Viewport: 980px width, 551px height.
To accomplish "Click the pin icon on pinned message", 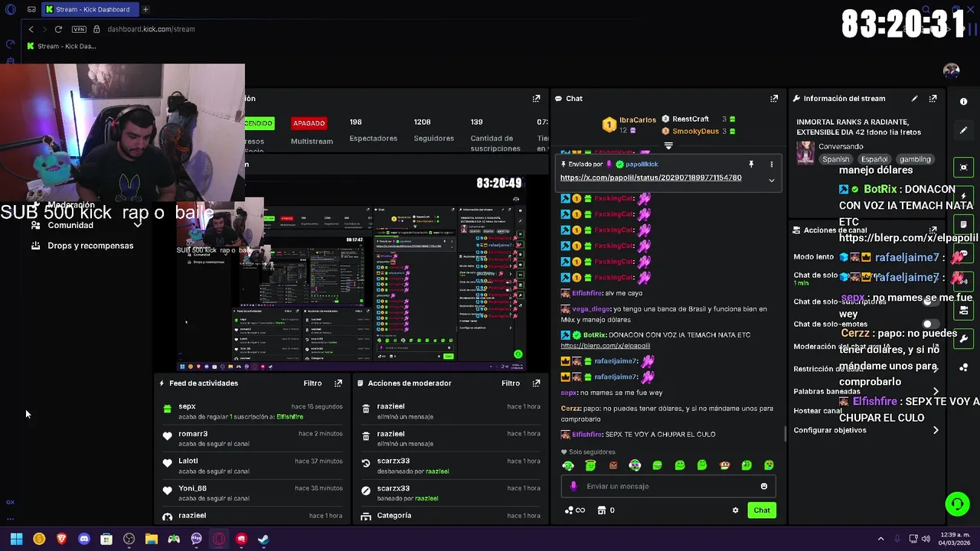I will (x=751, y=164).
